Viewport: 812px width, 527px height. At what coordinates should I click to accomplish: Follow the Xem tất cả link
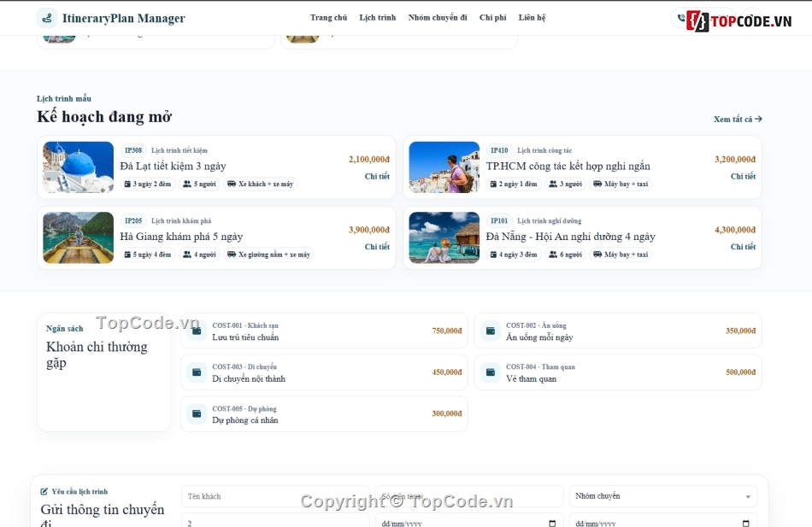coord(738,119)
